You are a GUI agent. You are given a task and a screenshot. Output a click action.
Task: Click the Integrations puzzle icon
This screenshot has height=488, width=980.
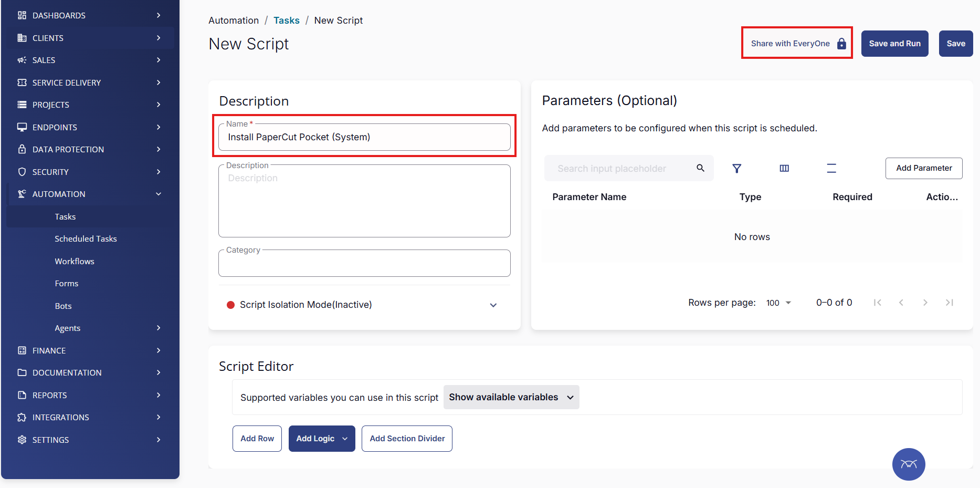tap(22, 417)
